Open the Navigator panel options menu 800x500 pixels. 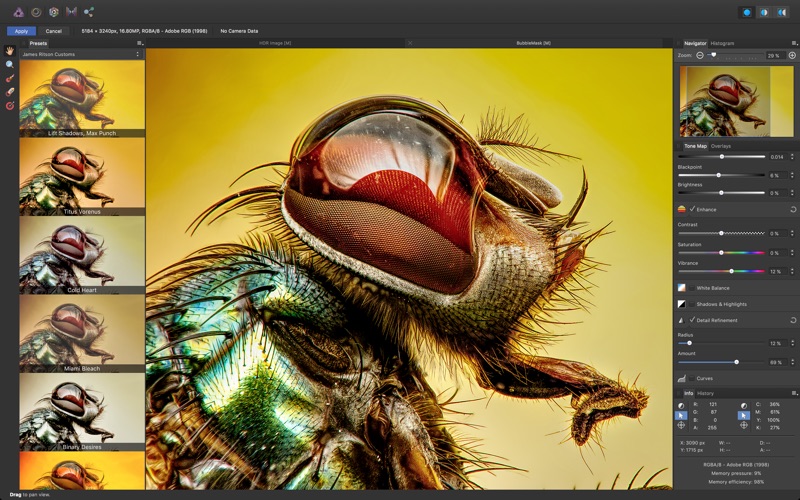794,43
